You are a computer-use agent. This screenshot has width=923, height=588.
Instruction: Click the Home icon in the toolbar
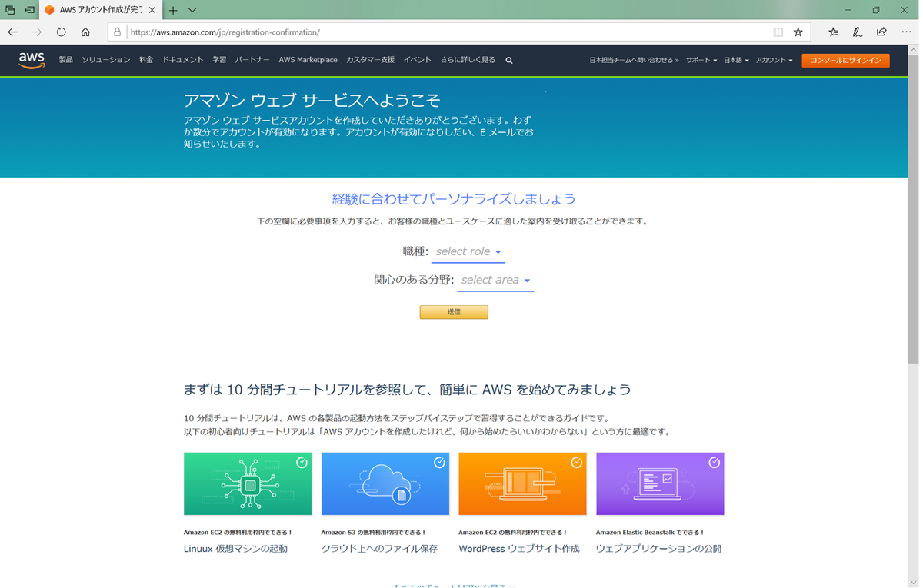tap(85, 32)
